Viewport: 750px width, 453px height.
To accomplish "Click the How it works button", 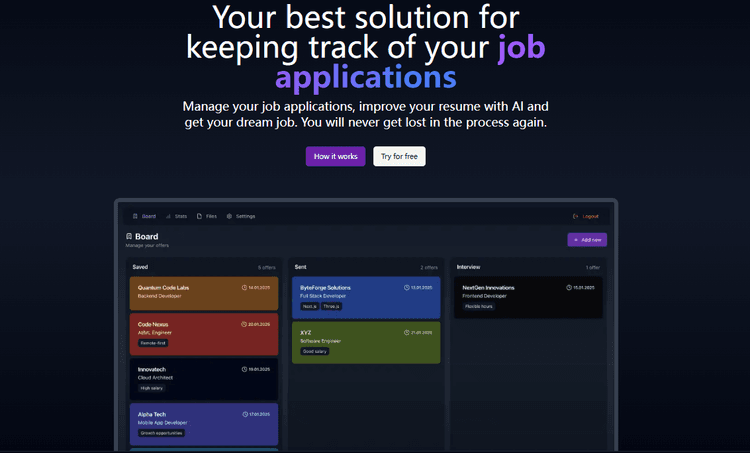I will (x=335, y=156).
